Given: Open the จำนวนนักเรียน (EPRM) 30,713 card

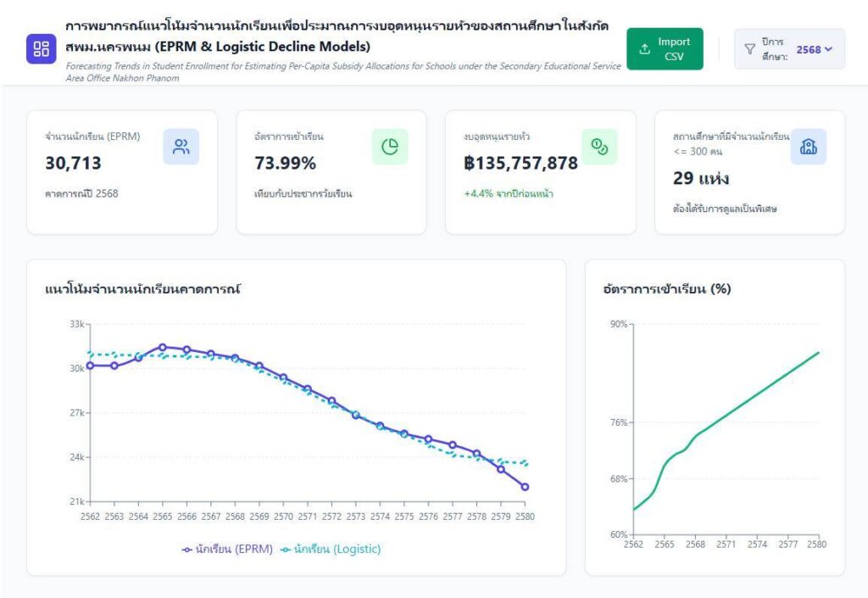Looking at the screenshot, I should pyautogui.click(x=122, y=172).
